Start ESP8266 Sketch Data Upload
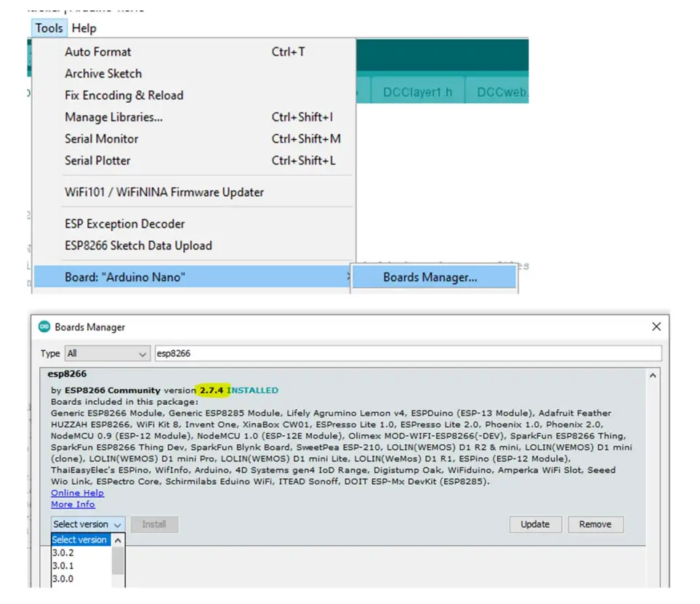This screenshot has width=700, height=604. pos(193,246)
